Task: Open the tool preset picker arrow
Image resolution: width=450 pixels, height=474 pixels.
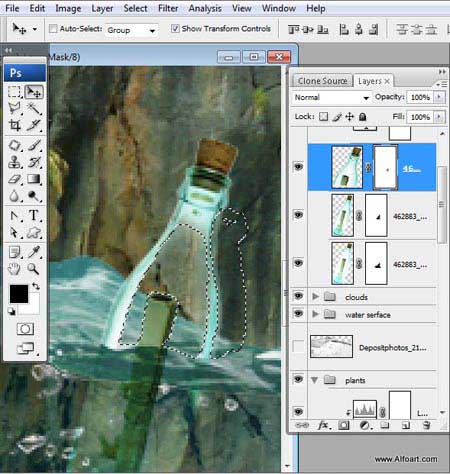Action: 35,29
